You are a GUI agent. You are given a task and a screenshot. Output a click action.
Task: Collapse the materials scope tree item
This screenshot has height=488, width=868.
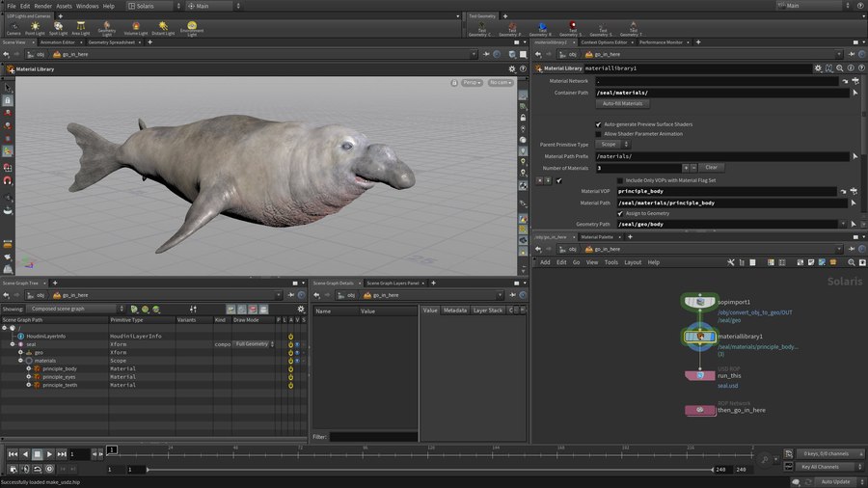pyautogui.click(x=20, y=361)
